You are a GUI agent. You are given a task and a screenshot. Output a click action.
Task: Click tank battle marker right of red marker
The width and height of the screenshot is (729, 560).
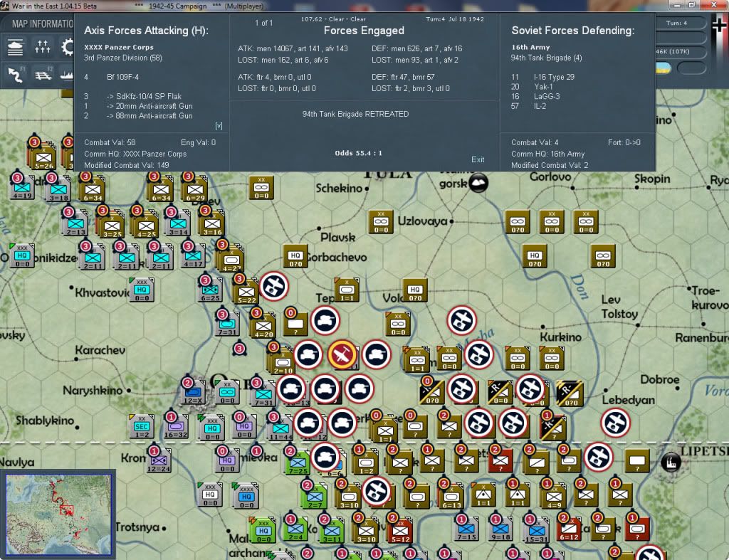tap(377, 354)
